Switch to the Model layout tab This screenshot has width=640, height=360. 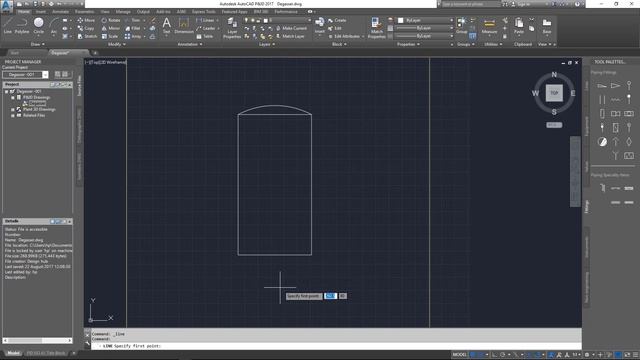click(x=13, y=353)
